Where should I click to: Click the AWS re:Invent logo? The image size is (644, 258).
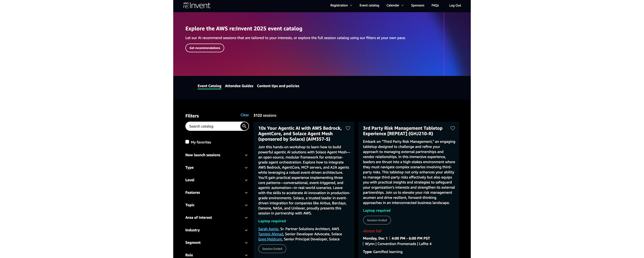pos(197,5)
